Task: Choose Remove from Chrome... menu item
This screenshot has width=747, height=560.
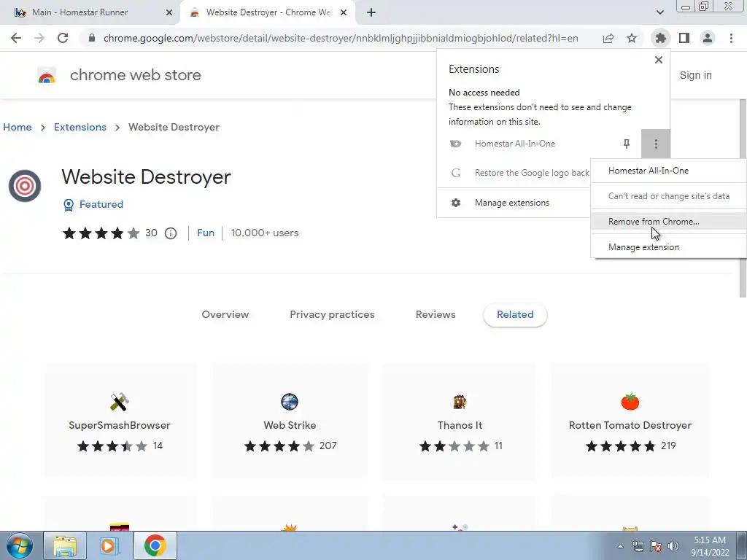Action: pyautogui.click(x=669, y=222)
